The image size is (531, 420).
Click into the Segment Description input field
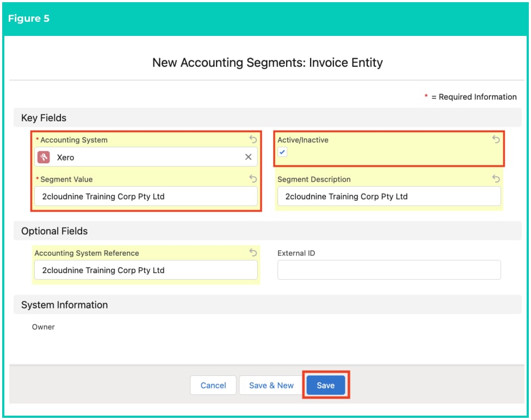[x=389, y=196]
